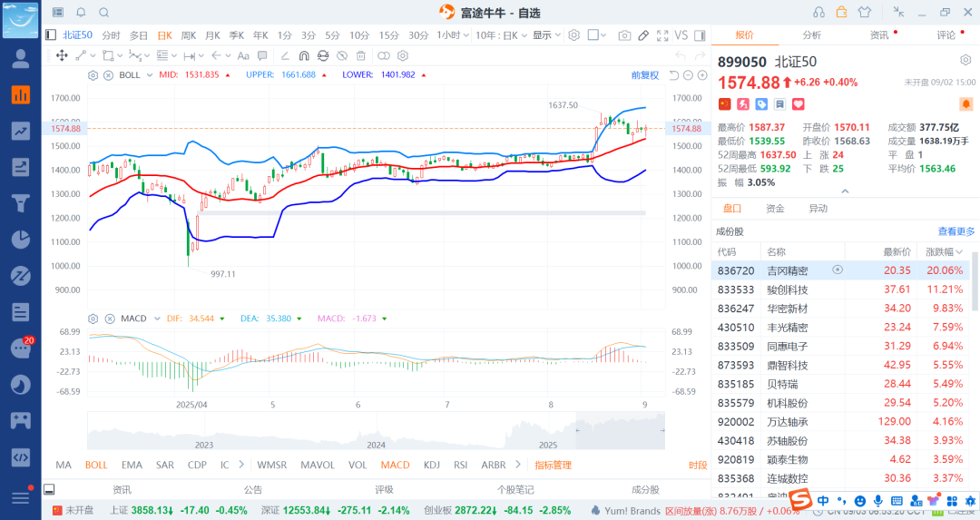Click the VS compare button
The image size is (980, 520).
pyautogui.click(x=681, y=35)
